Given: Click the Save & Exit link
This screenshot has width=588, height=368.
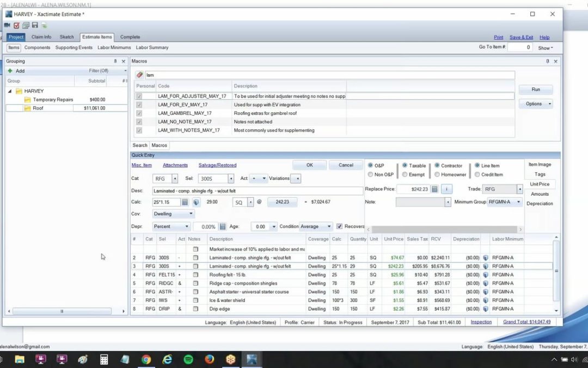Looking at the screenshot, I should [x=521, y=37].
